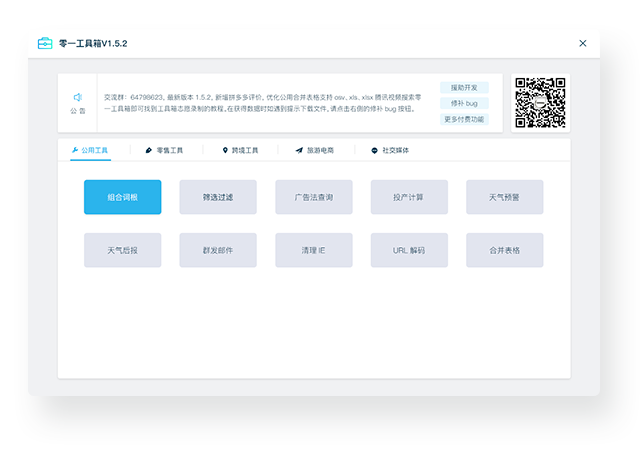644x450 pixels.
Task: Click the wrench icon on 公用工具 tab
Action: pyautogui.click(x=75, y=150)
